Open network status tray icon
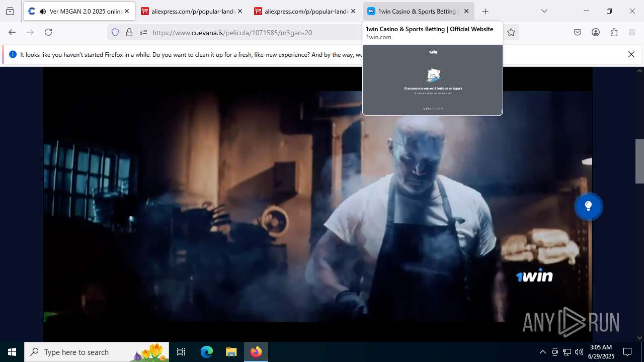 pos(567,352)
